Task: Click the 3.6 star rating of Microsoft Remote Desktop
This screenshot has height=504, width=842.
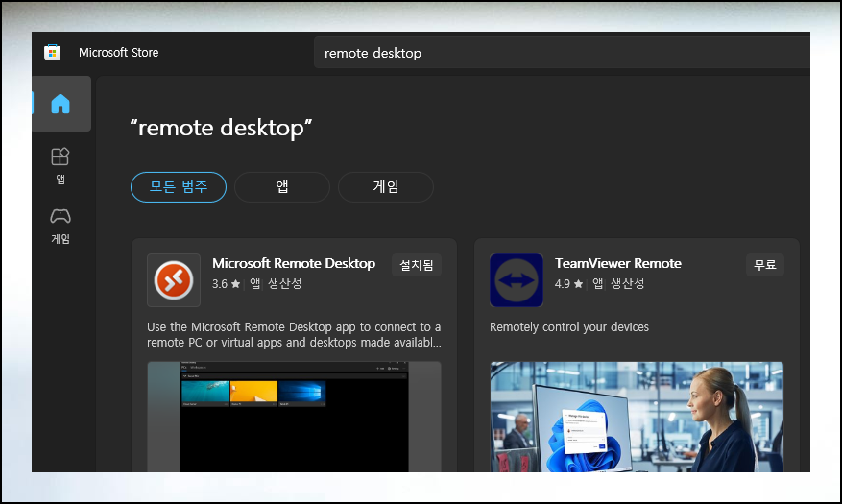Action: 226,283
